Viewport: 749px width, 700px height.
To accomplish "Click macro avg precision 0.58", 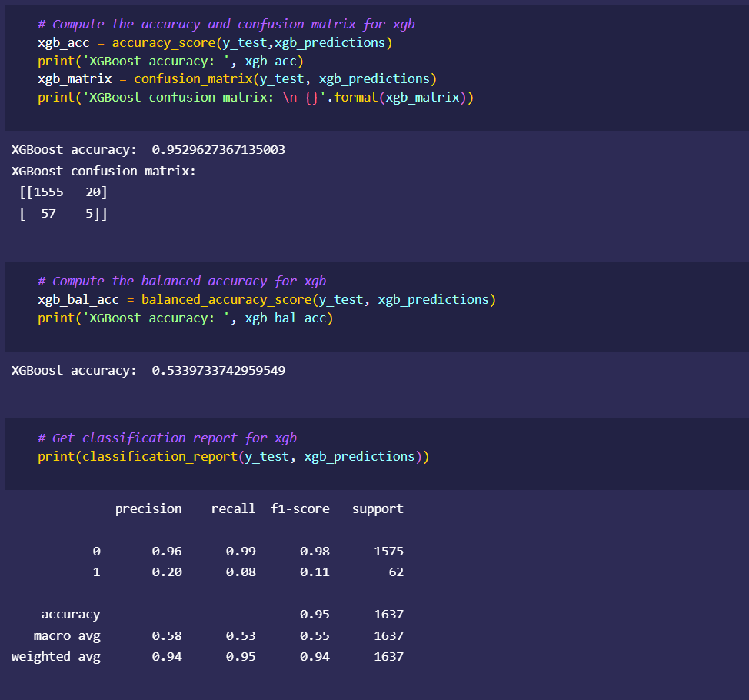I will pos(167,636).
